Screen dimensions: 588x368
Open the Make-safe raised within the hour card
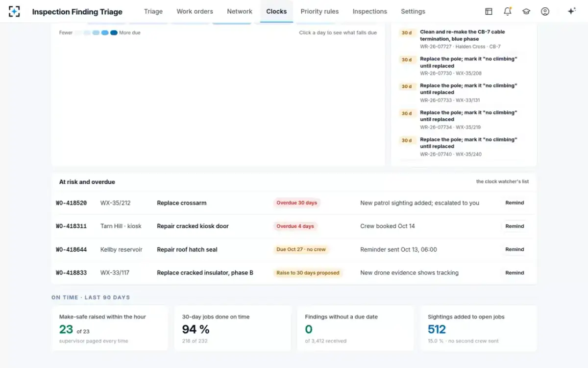110,328
